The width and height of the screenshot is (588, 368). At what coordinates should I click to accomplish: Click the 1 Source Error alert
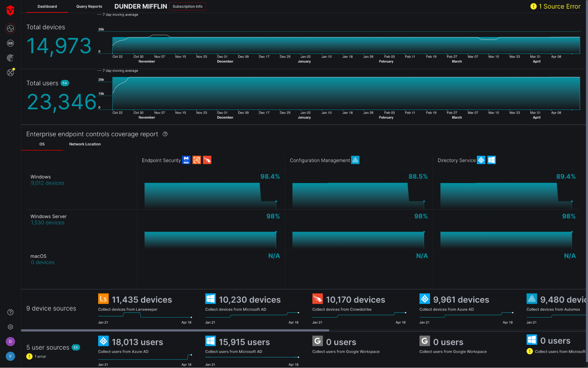[x=555, y=6]
